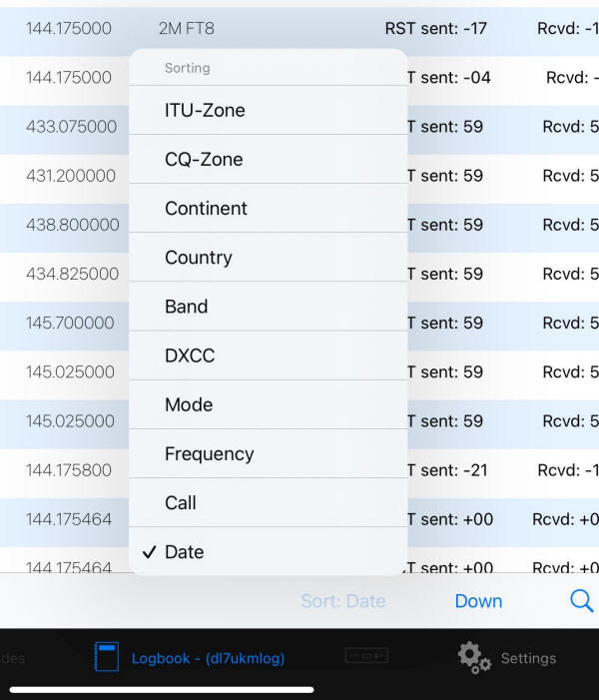The width and height of the screenshot is (599, 700).
Task: Sort entries by Band
Action: [x=269, y=307]
